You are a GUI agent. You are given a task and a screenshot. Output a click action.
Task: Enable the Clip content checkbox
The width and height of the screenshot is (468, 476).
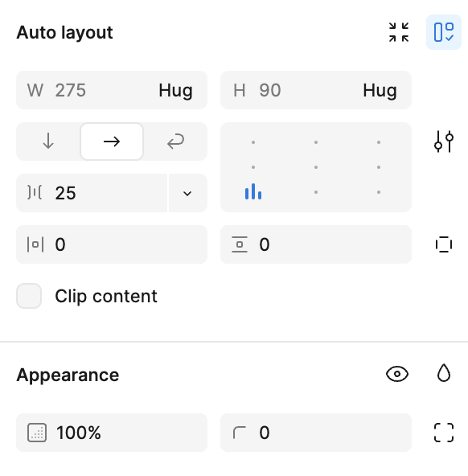[29, 296]
